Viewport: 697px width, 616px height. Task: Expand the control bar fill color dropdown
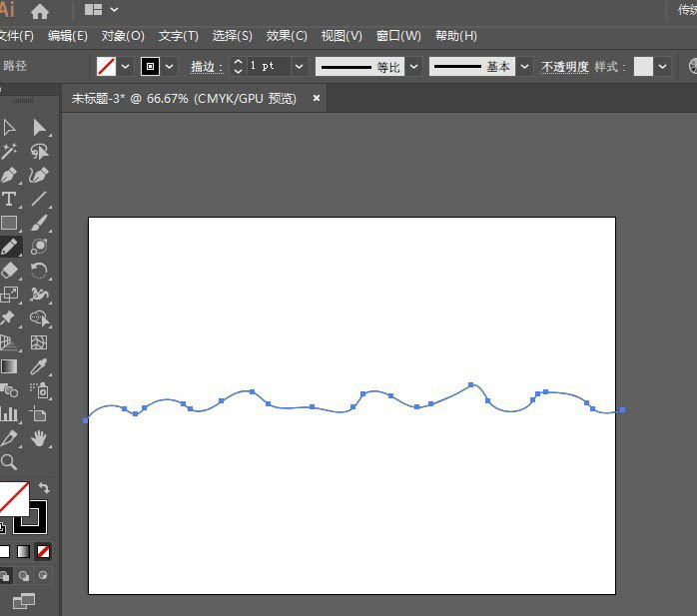[126, 67]
